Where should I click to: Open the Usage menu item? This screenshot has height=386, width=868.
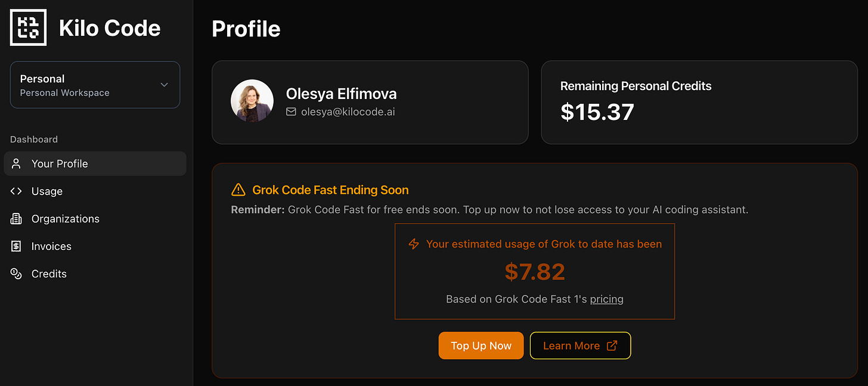tap(95, 191)
